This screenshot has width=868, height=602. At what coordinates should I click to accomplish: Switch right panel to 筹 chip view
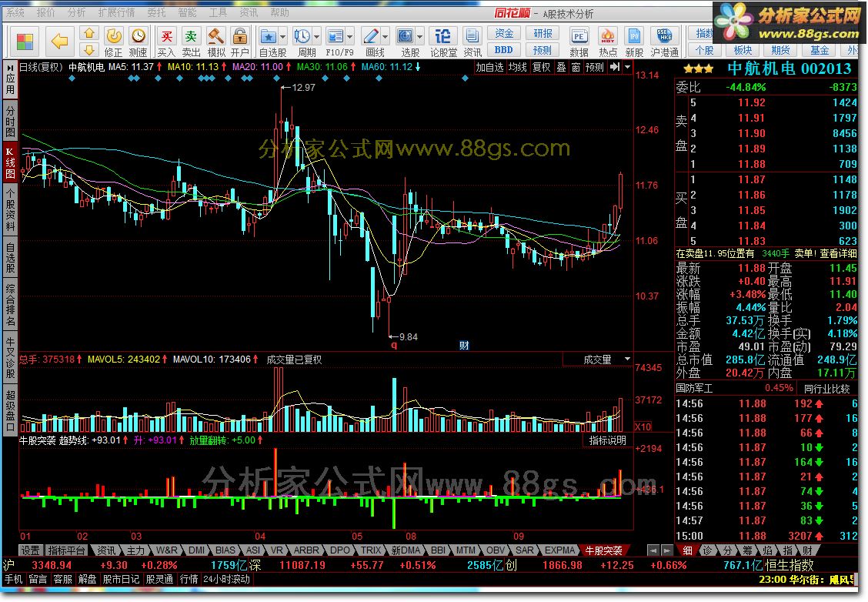746,550
